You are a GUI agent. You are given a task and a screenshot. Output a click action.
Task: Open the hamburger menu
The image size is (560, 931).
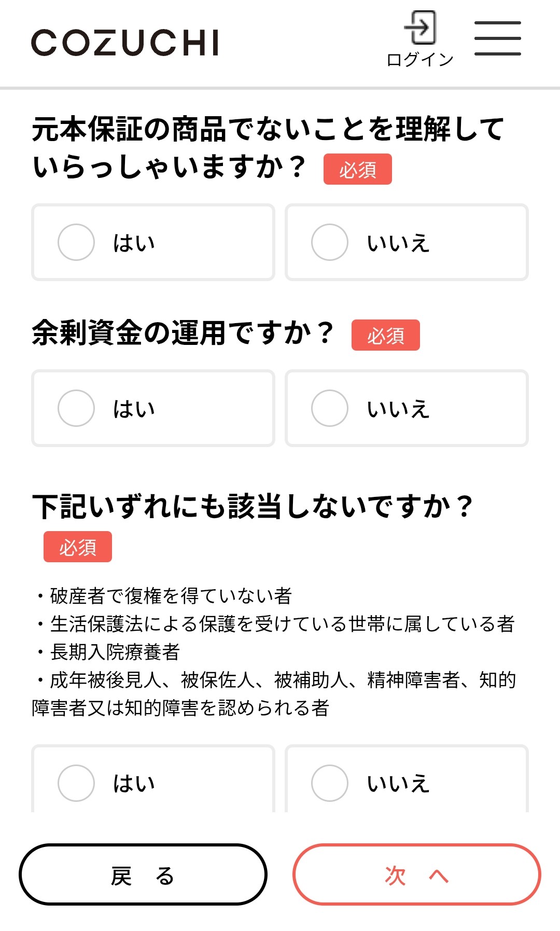[x=497, y=38]
